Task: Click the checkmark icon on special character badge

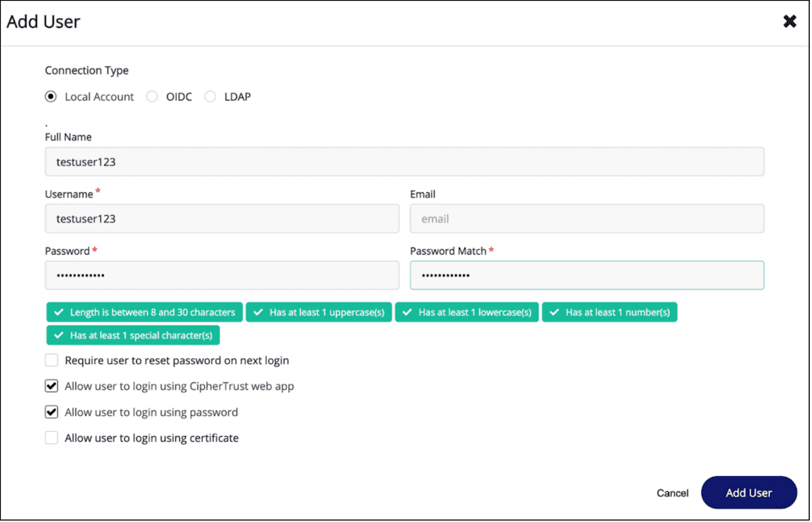Action: click(x=57, y=335)
